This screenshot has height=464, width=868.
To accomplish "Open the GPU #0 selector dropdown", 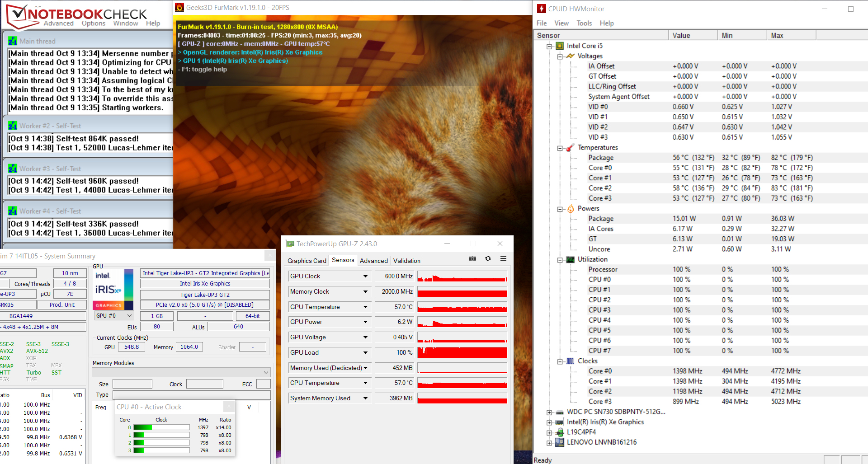I will pyautogui.click(x=114, y=316).
